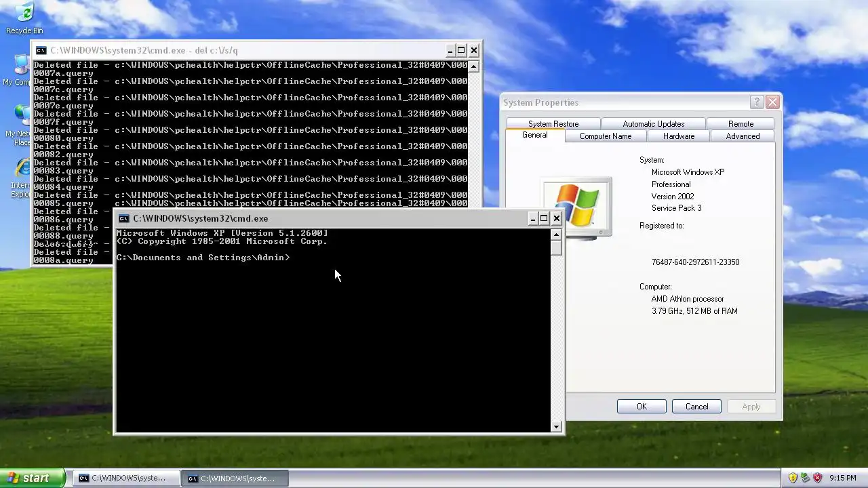The height and width of the screenshot is (488, 868).
Task: Click title bar icon of del command window
Action: click(41, 50)
